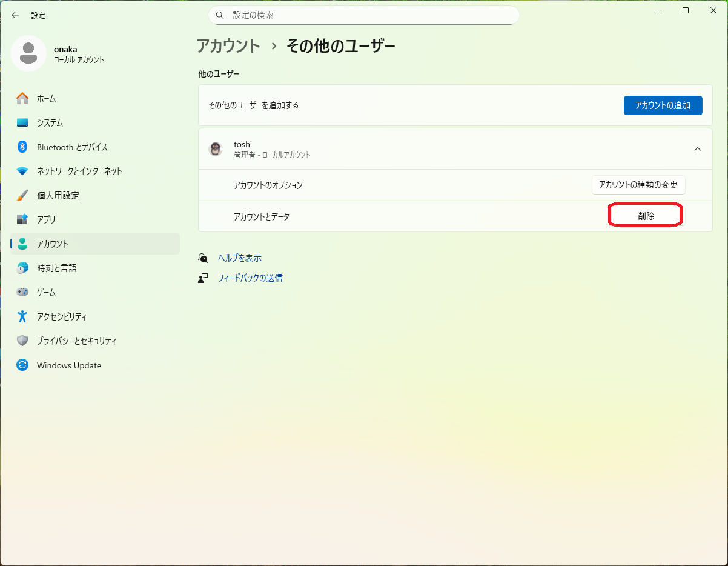
Task: Click the help headset icon
Action: 203,258
